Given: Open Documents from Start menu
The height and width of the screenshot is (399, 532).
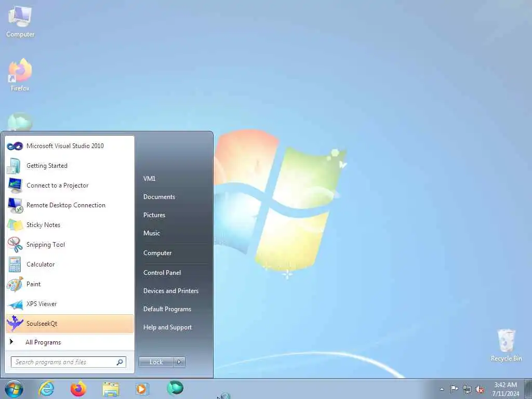Looking at the screenshot, I should pyautogui.click(x=159, y=197).
